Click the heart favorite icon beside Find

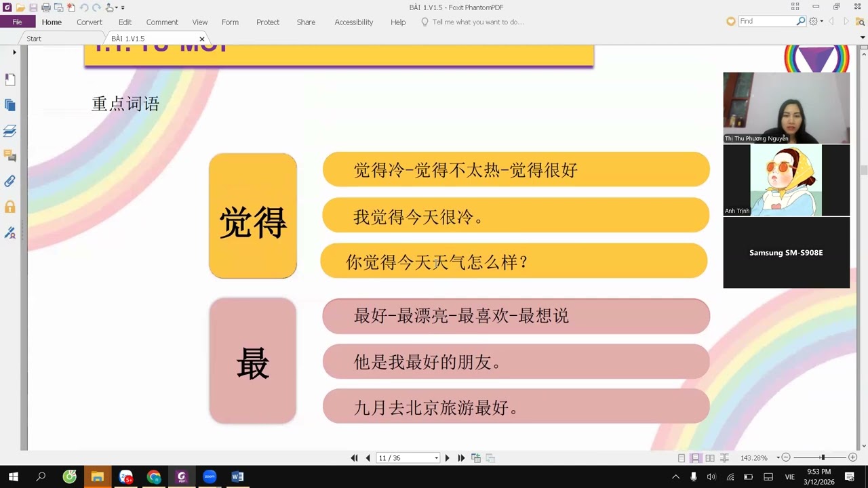click(x=730, y=21)
